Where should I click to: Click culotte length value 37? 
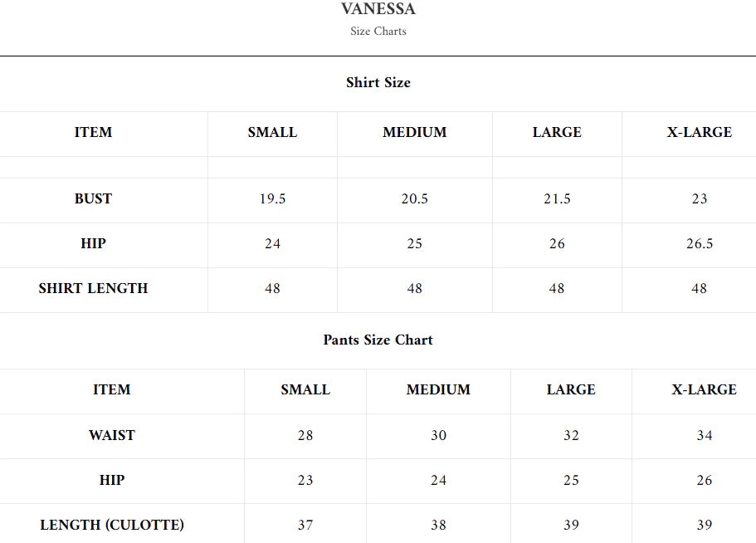tap(305, 525)
